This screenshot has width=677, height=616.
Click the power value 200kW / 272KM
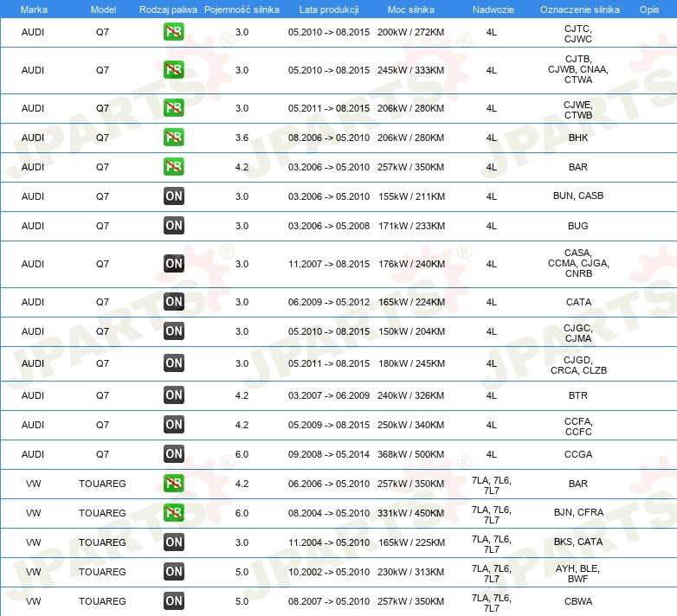(x=410, y=32)
